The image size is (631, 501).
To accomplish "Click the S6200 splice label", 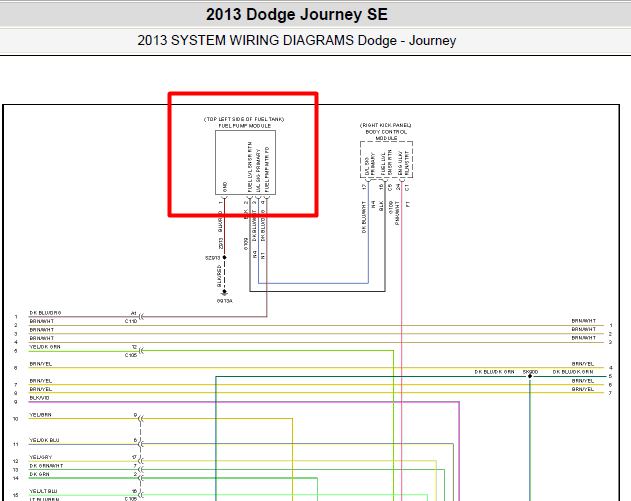I will click(x=530, y=372).
